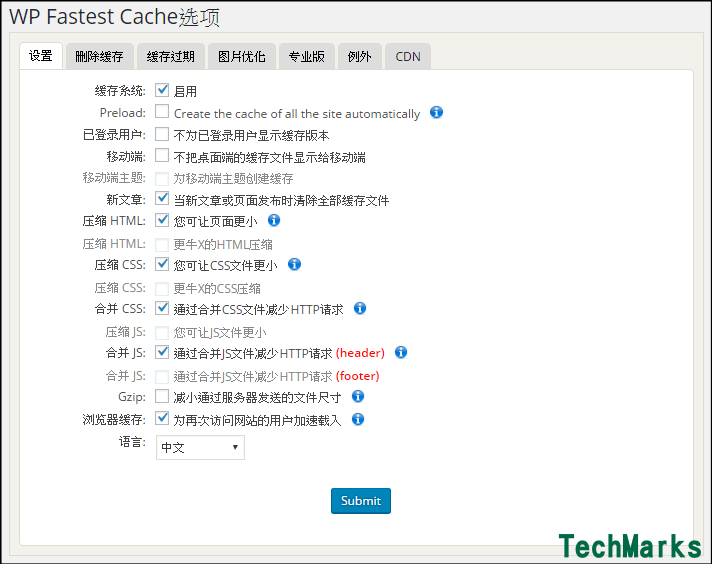Check the 更牛X的CSS压缩 checkbox
Viewport: 712px width, 564px height.
[x=162, y=288]
